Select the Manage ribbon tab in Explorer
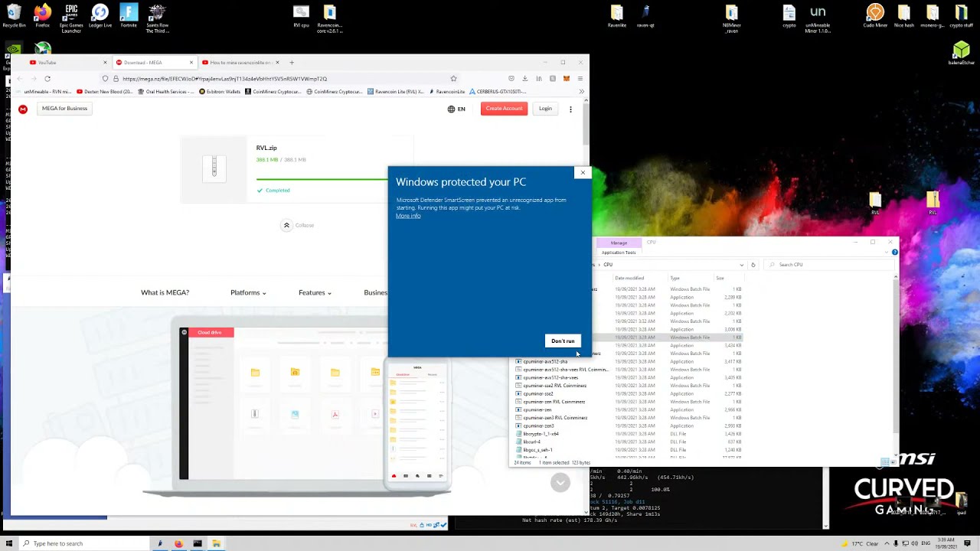Image resolution: width=980 pixels, height=551 pixels. point(619,243)
